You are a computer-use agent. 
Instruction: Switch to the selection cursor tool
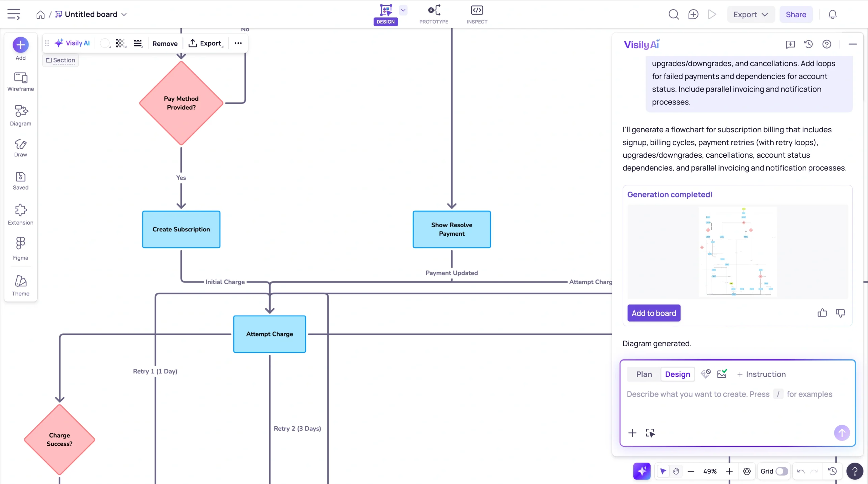pos(664,471)
